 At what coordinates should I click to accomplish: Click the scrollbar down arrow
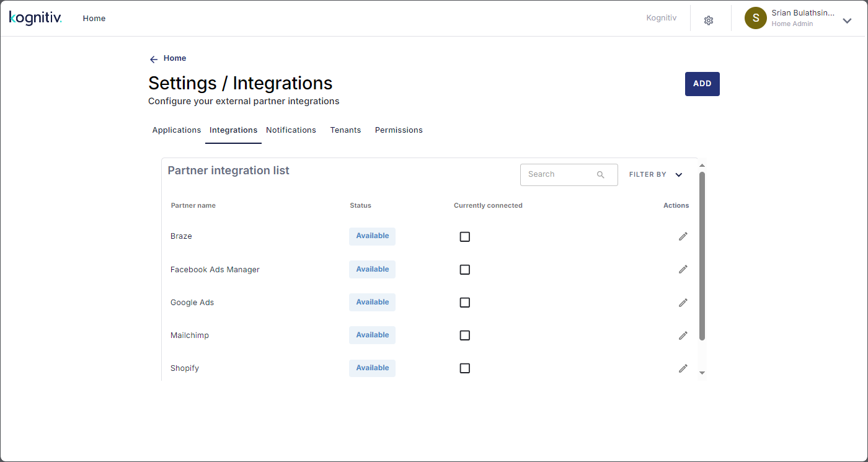tap(702, 373)
